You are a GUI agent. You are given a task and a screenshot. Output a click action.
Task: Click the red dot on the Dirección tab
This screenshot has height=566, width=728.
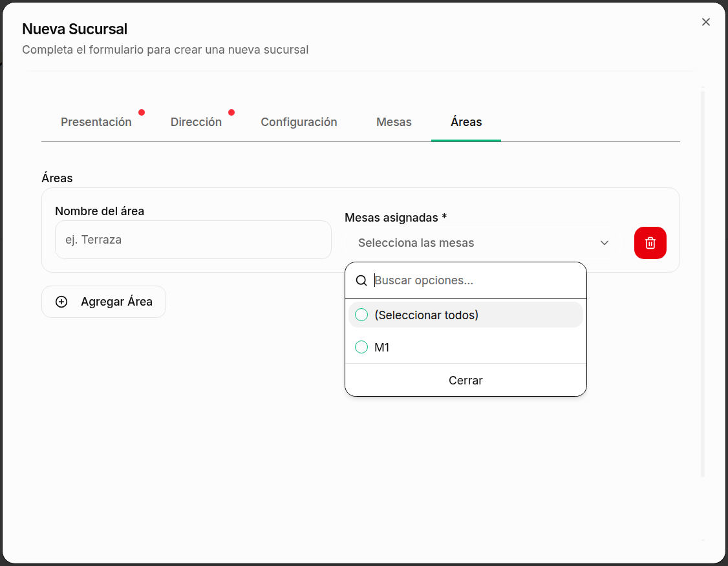coord(231,112)
